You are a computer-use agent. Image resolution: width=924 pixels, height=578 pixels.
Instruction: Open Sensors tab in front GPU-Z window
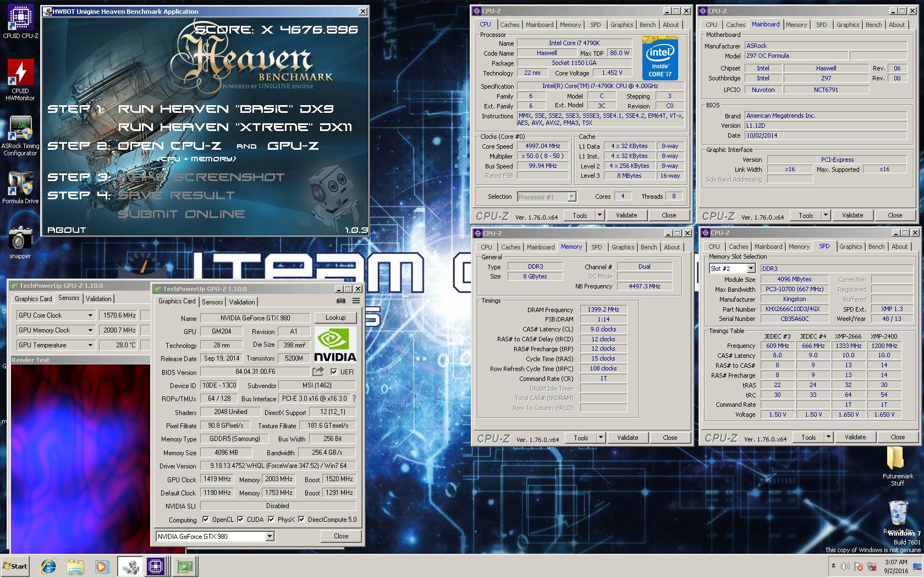[x=212, y=302]
